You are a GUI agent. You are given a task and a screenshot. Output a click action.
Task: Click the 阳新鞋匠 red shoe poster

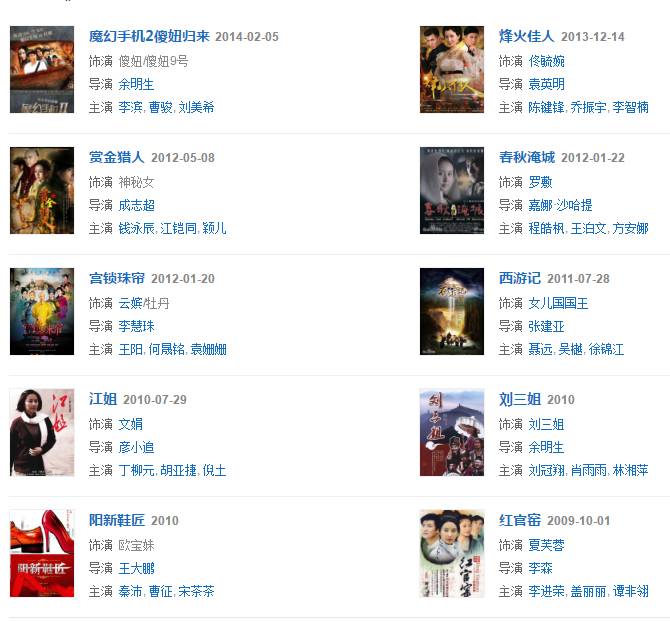coord(42,553)
